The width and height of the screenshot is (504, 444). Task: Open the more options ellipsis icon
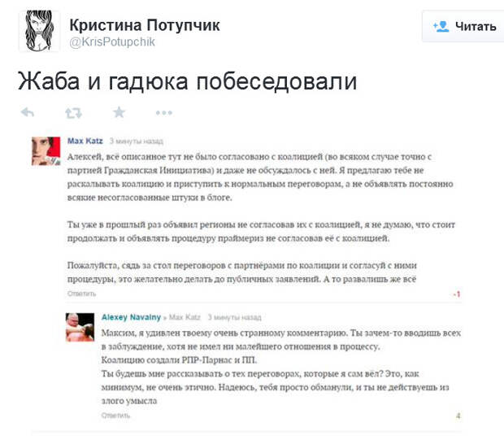click(x=164, y=113)
